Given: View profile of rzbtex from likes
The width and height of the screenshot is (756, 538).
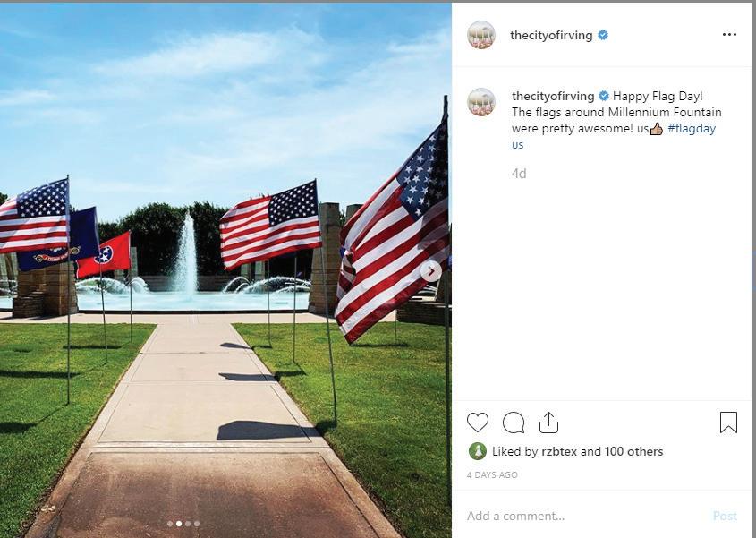Looking at the screenshot, I should 559,452.
